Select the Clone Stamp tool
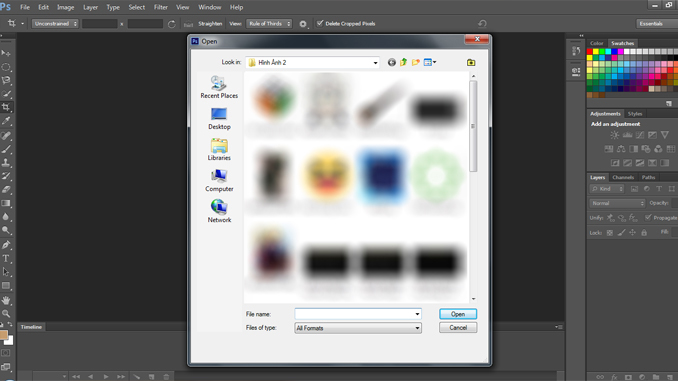This screenshot has width=678, height=381. click(6, 163)
